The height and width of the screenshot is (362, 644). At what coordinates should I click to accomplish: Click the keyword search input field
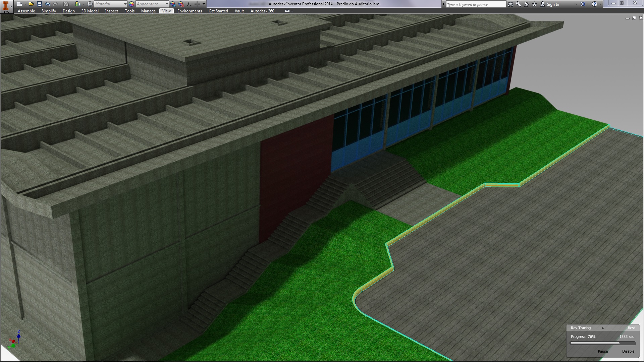[x=475, y=4]
